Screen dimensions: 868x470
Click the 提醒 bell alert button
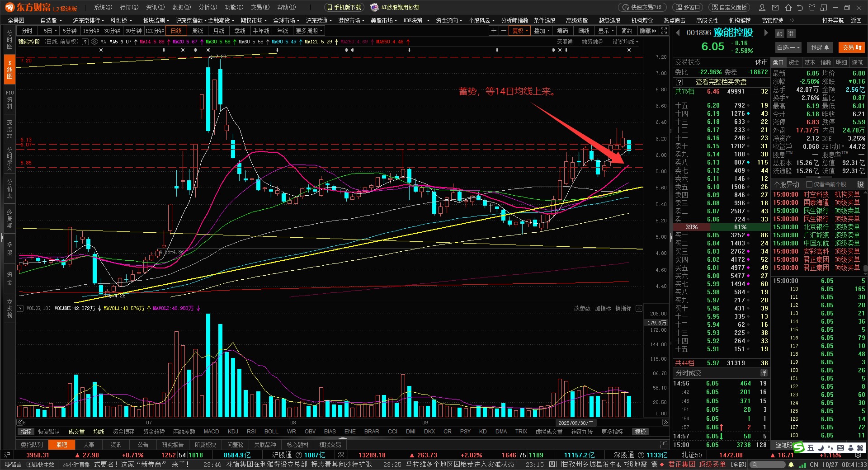[x=820, y=47]
